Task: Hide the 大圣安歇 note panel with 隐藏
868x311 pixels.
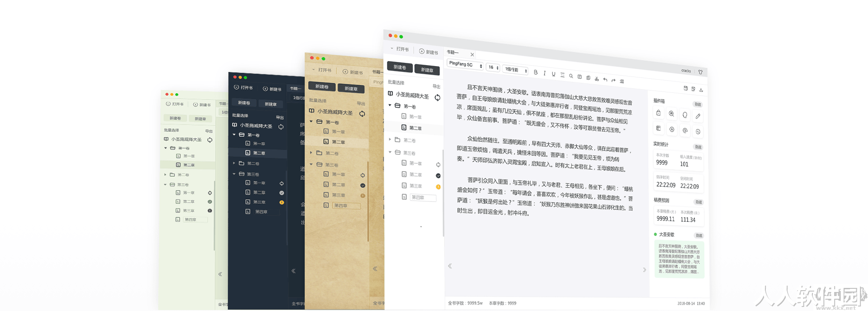Action: [x=699, y=235]
